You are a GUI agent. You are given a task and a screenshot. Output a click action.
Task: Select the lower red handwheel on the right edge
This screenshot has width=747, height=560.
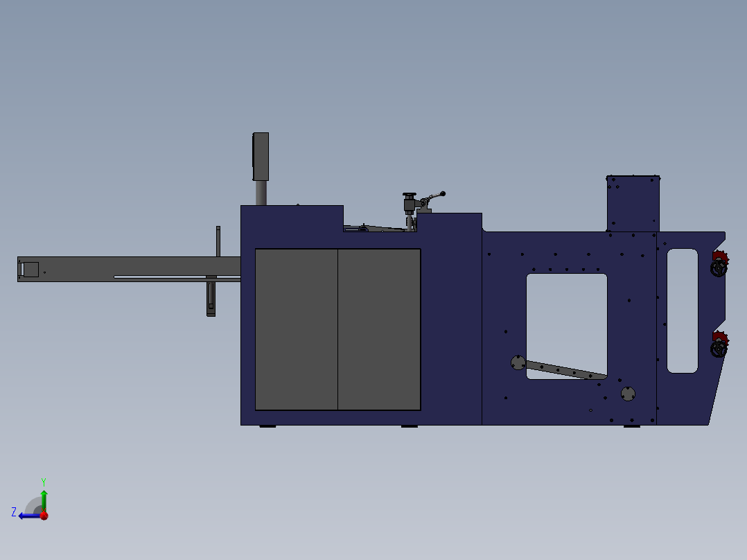(719, 344)
